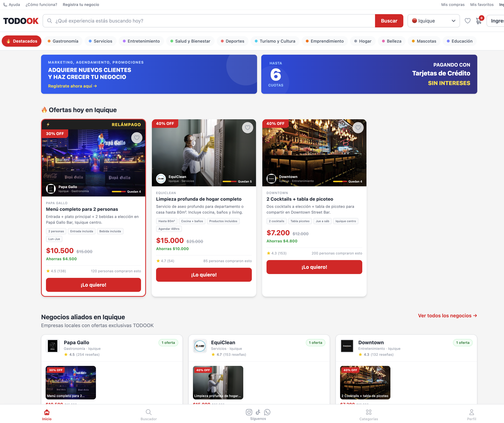Favorite the Downtown offer heart

[x=358, y=127]
